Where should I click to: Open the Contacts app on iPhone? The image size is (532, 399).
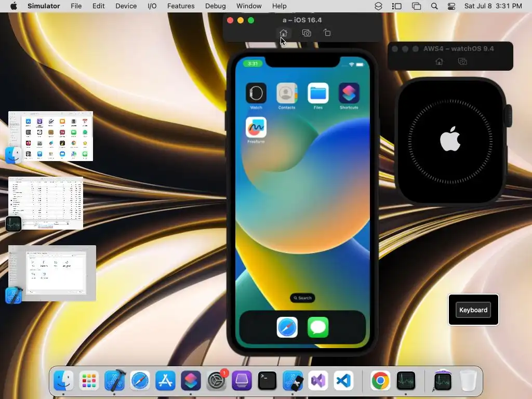(x=287, y=93)
